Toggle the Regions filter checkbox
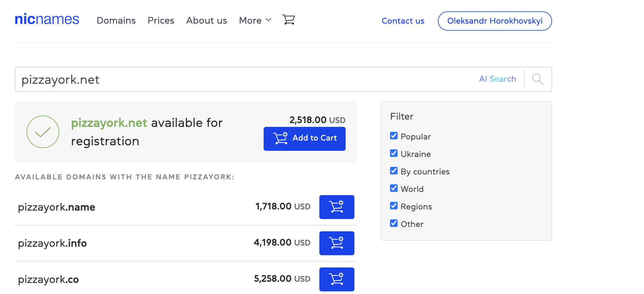 [394, 206]
